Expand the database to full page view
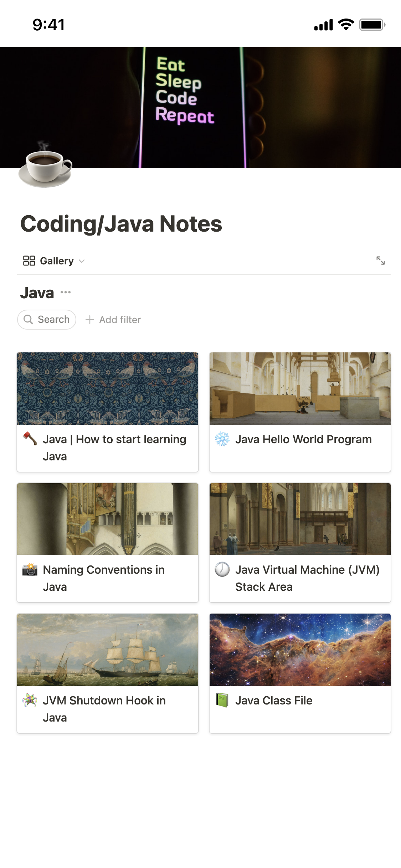The width and height of the screenshot is (401, 868). pos(380,260)
